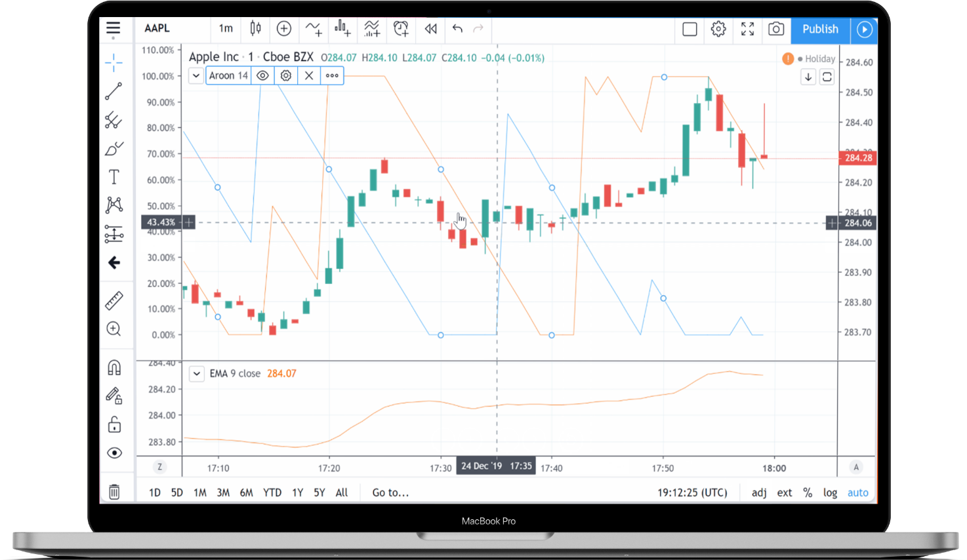This screenshot has height=560, width=967.
Task: Collapse the Aroon indicator legend chevron
Action: tap(196, 76)
